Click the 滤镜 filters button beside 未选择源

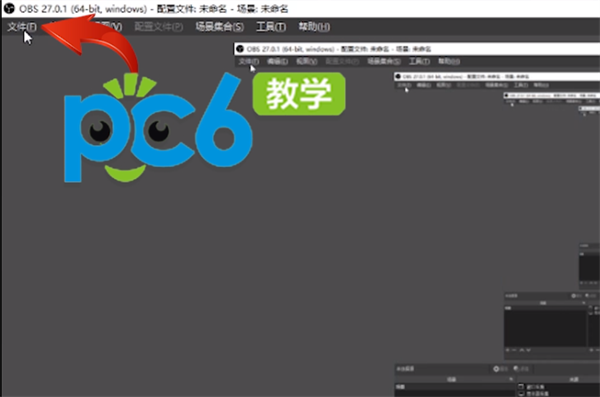(x=521, y=369)
